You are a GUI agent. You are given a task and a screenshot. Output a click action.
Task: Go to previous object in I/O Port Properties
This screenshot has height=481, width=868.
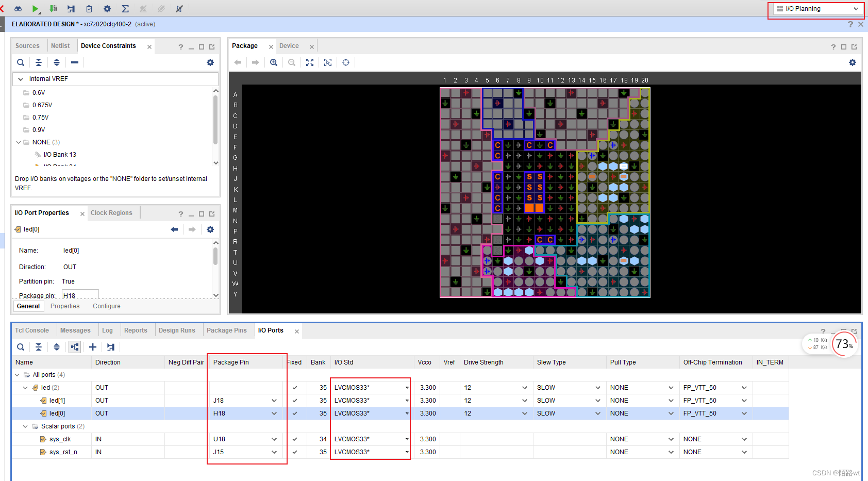[x=174, y=229]
